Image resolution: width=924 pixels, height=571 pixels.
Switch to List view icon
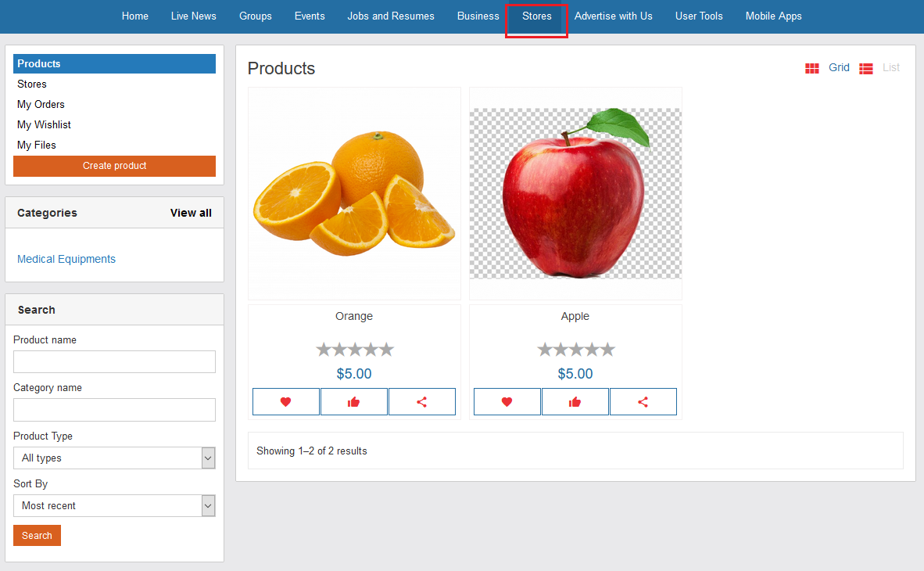866,69
